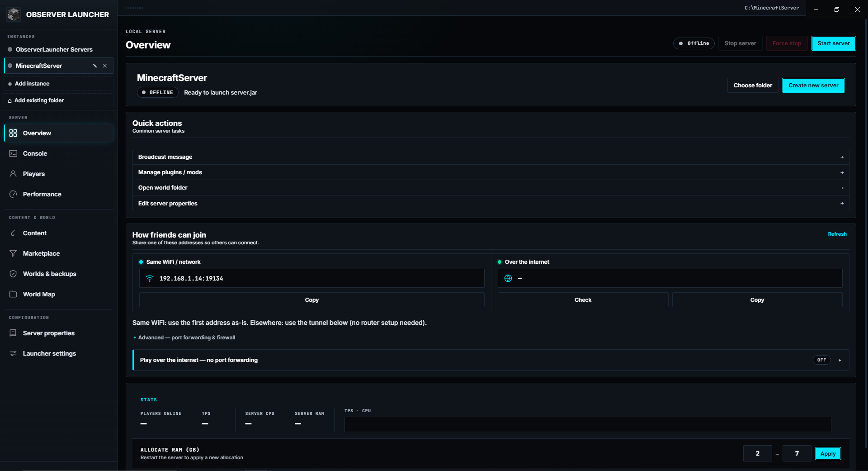Stop the server
Image resolution: width=868 pixels, height=471 pixels.
(x=740, y=43)
